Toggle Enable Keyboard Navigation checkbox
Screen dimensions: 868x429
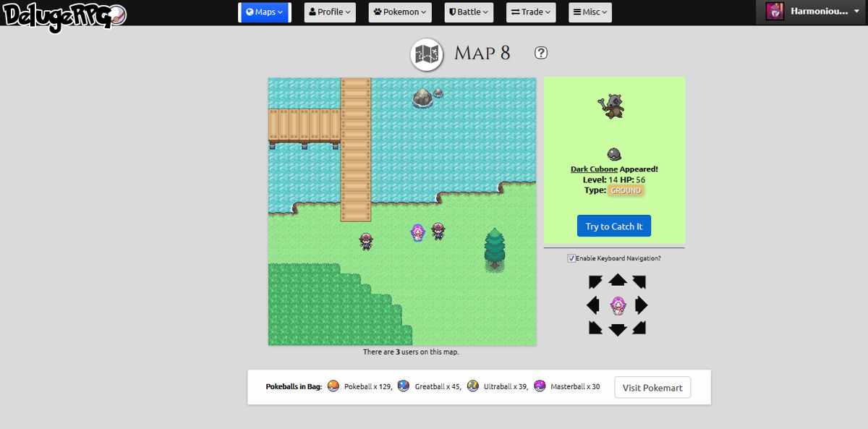pyautogui.click(x=571, y=258)
